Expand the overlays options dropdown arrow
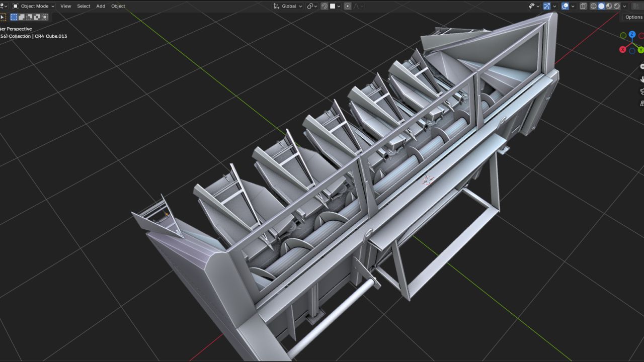 click(573, 6)
